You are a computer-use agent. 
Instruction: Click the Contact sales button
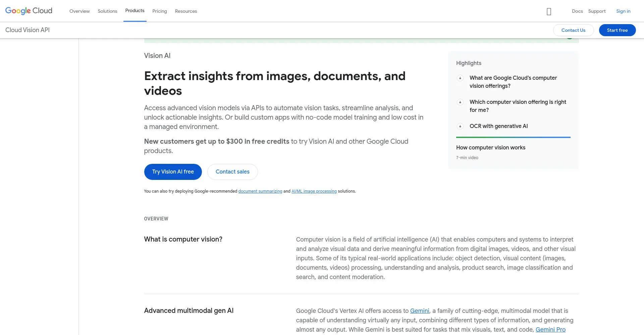click(x=232, y=172)
